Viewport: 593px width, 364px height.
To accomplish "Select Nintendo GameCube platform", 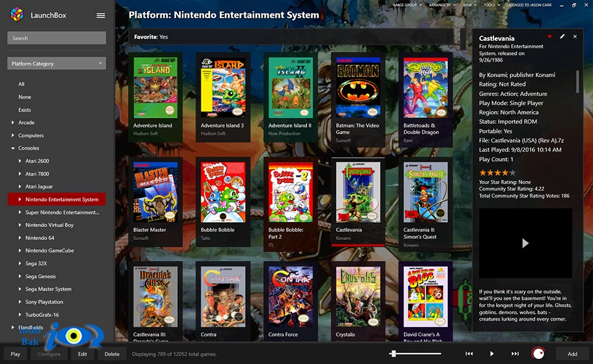I will point(49,250).
